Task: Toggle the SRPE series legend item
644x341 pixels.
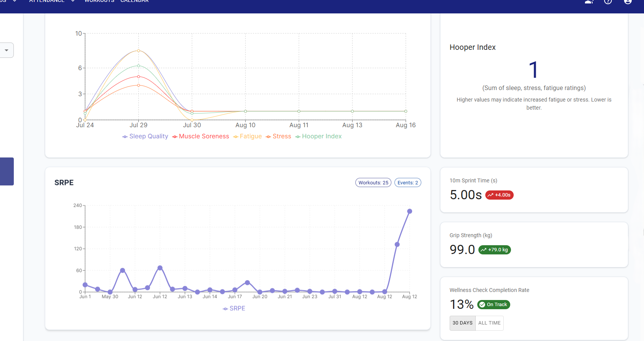Action: [x=234, y=308]
